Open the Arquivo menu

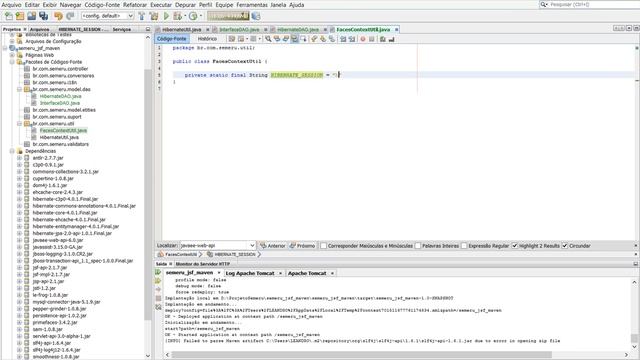[11, 4]
